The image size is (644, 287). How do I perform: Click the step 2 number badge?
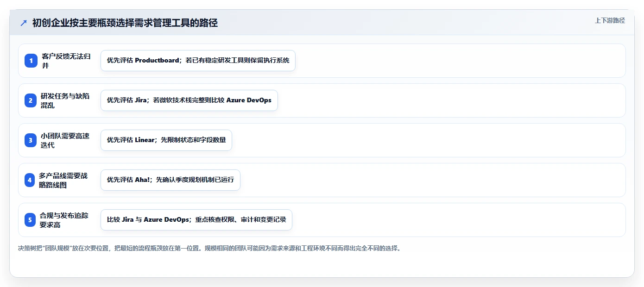(x=31, y=100)
